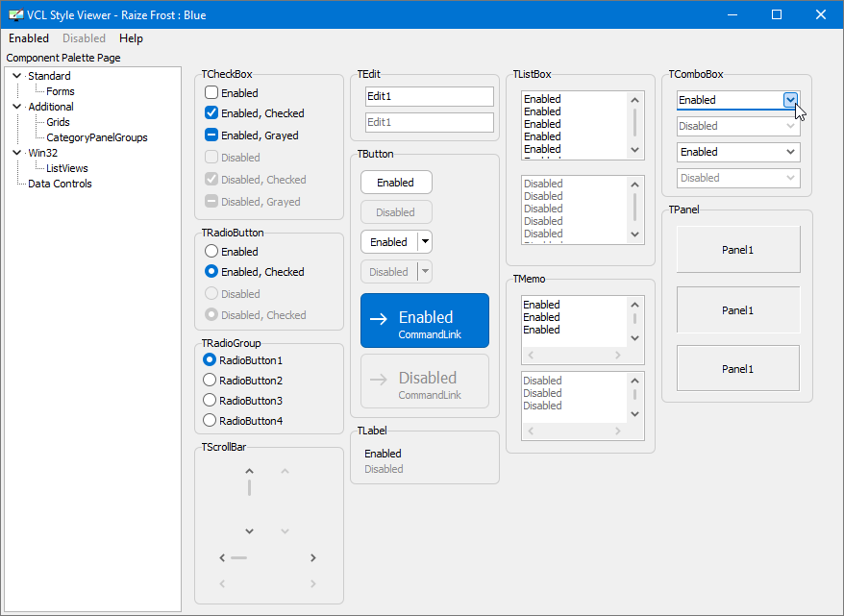
Task: Click down arrow of enabled vertical scrollbar
Action: coord(249,531)
